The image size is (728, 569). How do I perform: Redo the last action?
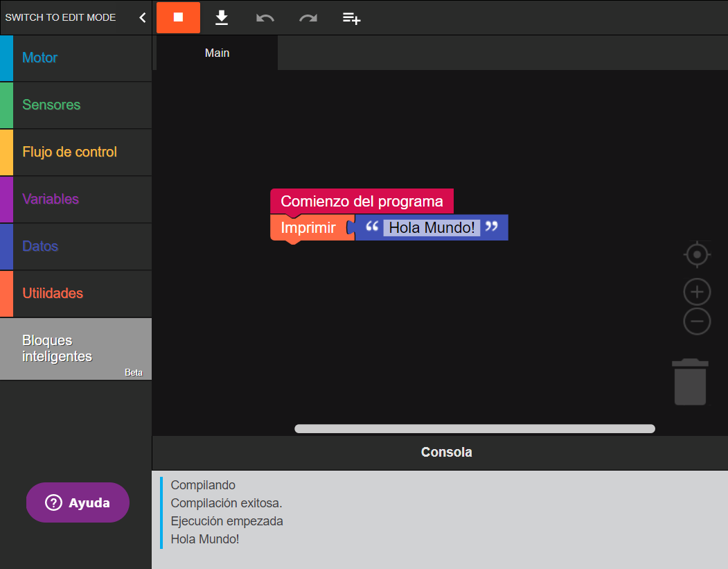point(308,18)
